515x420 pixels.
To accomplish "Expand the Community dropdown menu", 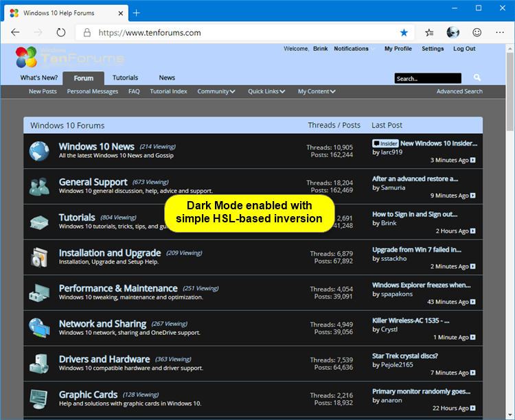I will 216,91.
